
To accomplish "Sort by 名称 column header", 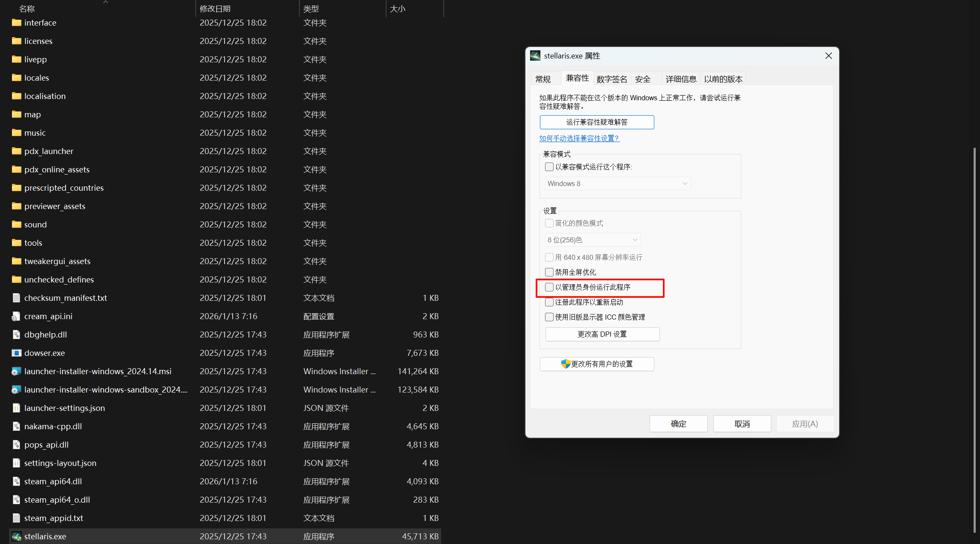I will pos(27,9).
